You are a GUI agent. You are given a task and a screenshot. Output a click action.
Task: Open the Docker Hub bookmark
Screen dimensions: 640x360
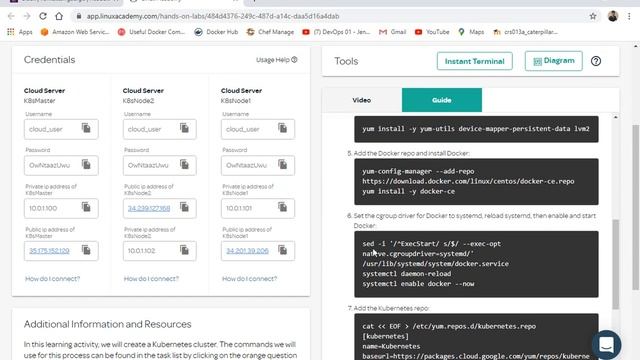216,32
